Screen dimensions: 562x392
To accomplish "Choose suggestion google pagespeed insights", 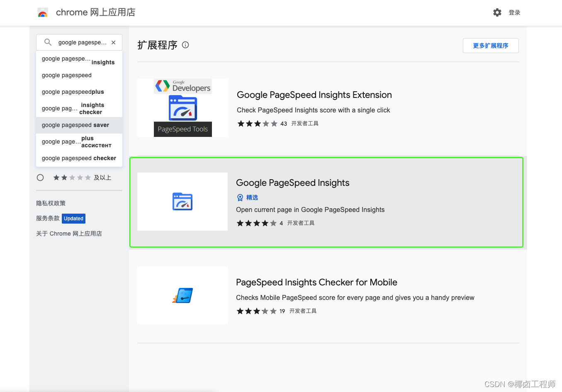I will [79, 59].
